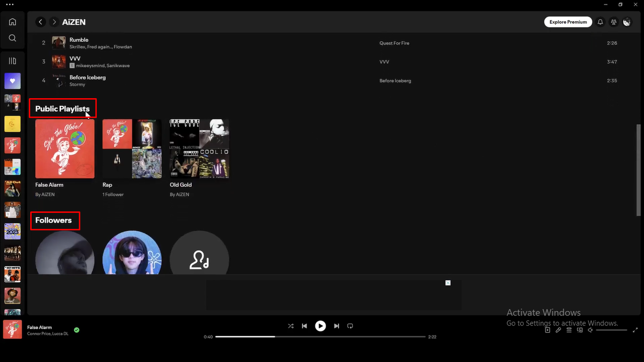Open the Lyrics view with the microphone icon
The image size is (644, 362).
(x=558, y=330)
